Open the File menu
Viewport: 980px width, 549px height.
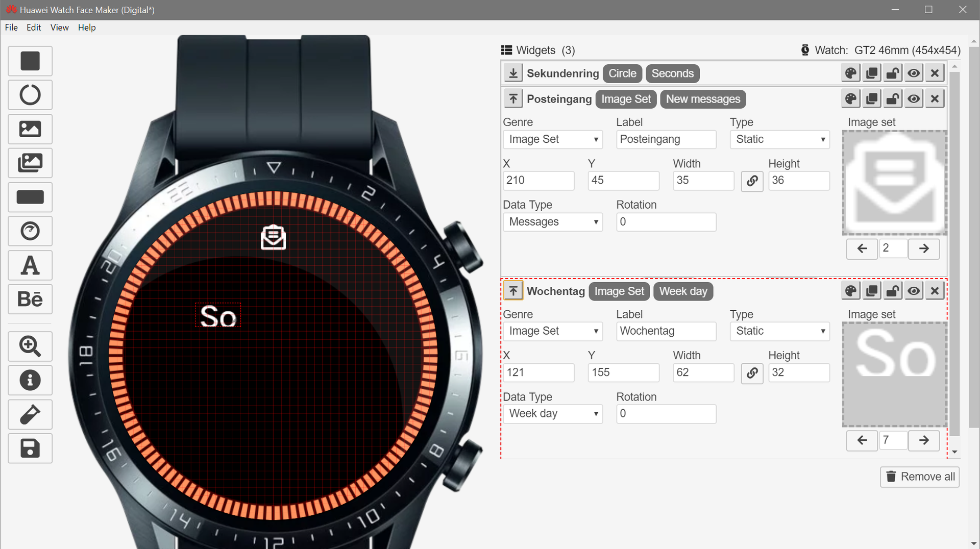tap(11, 28)
